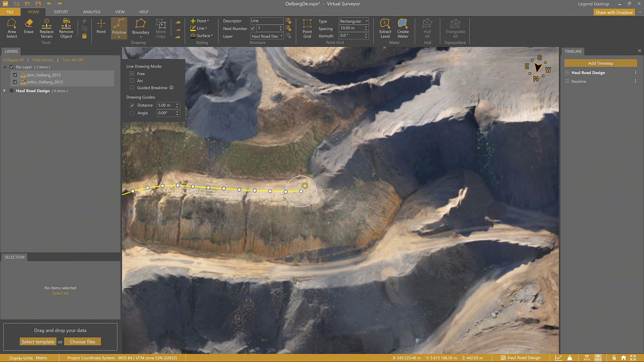Click the compass orientation widget
644x362 pixels.
538,68
